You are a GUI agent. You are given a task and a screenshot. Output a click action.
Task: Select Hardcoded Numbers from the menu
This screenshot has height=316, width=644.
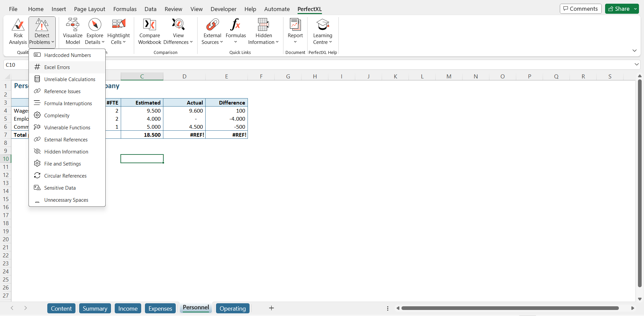67,55
